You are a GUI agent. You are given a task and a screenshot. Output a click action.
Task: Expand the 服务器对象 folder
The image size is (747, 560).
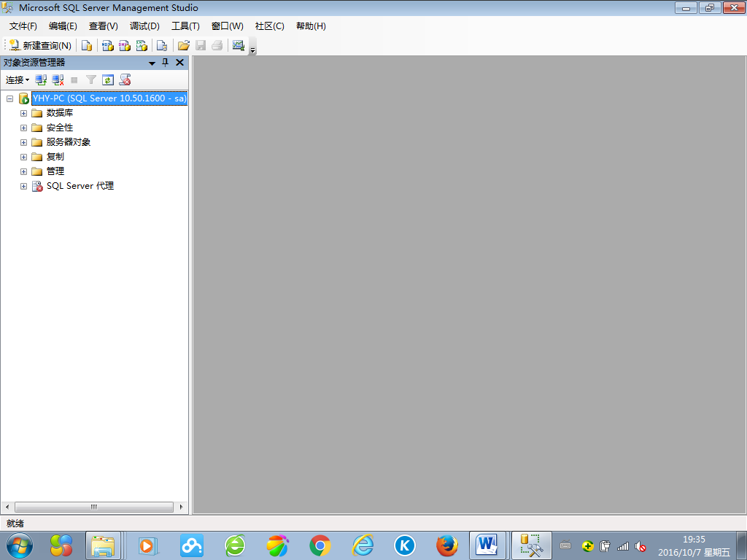click(x=23, y=142)
